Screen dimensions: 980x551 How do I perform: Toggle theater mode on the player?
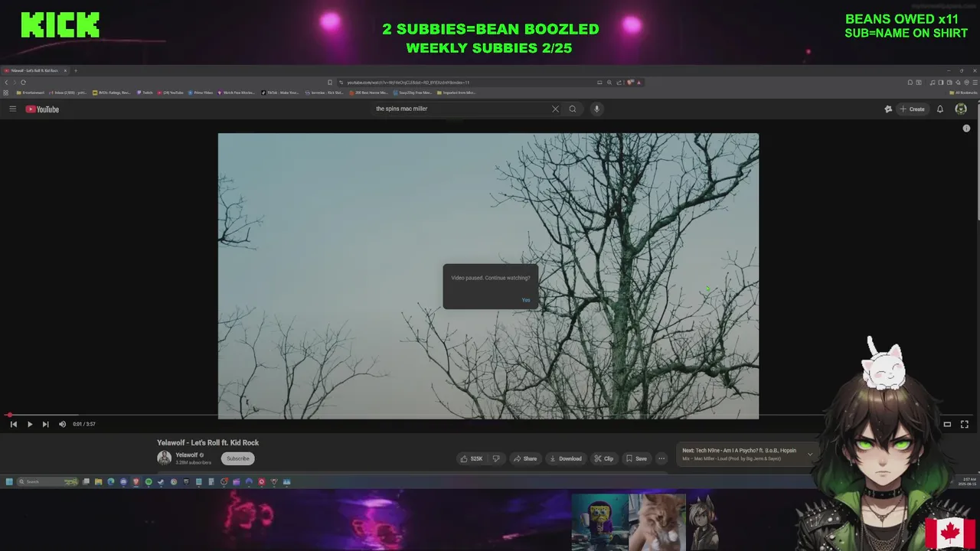(x=947, y=424)
